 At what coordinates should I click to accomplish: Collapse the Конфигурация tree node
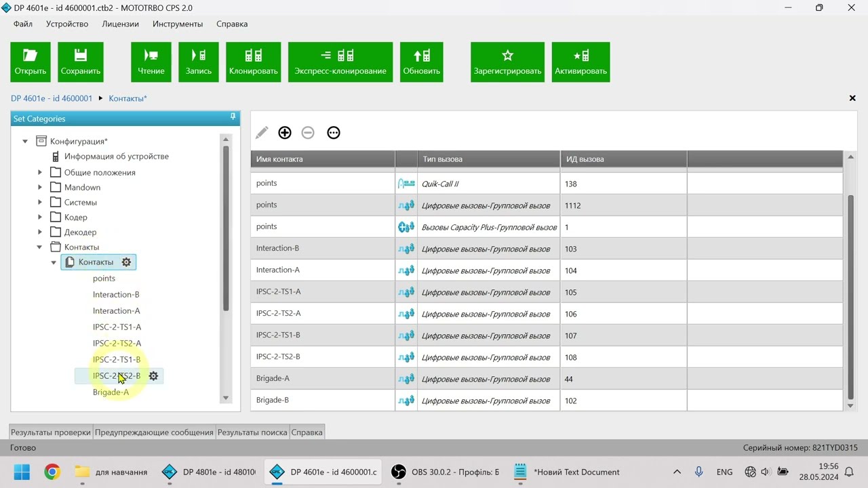25,142
